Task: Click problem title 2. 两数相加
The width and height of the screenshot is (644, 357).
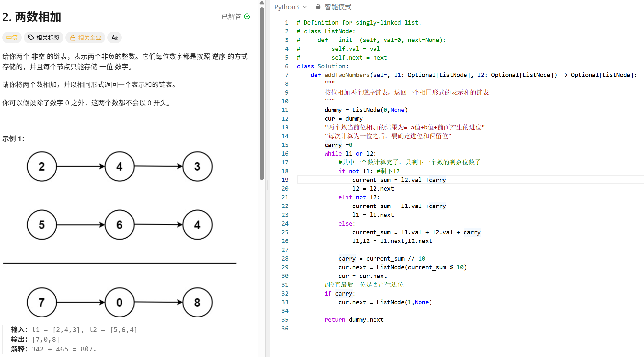Action: [32, 17]
